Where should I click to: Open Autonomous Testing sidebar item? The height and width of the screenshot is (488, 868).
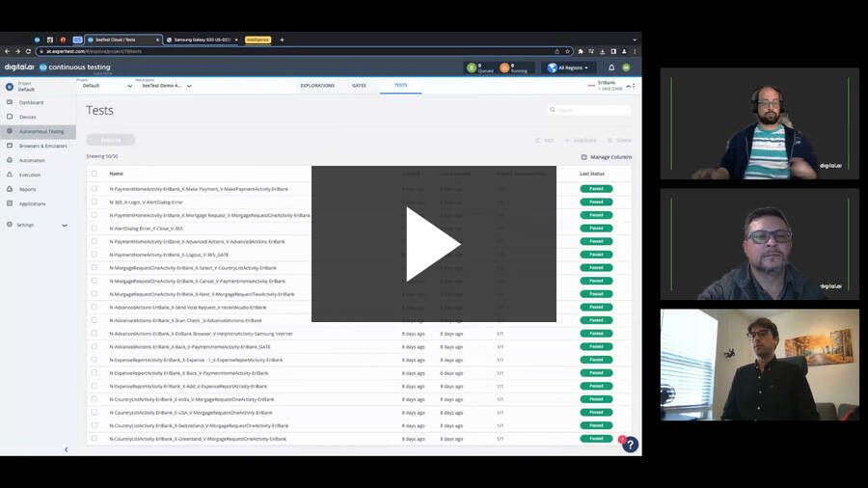[x=39, y=131]
